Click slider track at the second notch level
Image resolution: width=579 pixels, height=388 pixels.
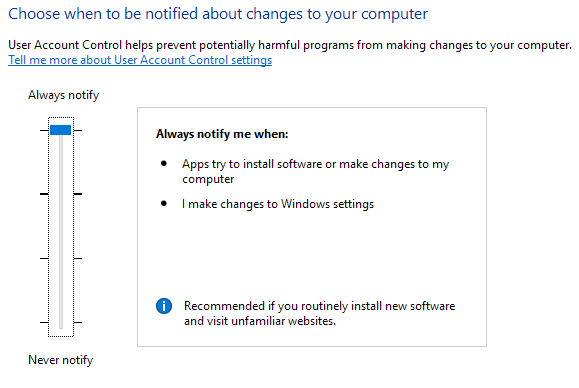point(61,194)
